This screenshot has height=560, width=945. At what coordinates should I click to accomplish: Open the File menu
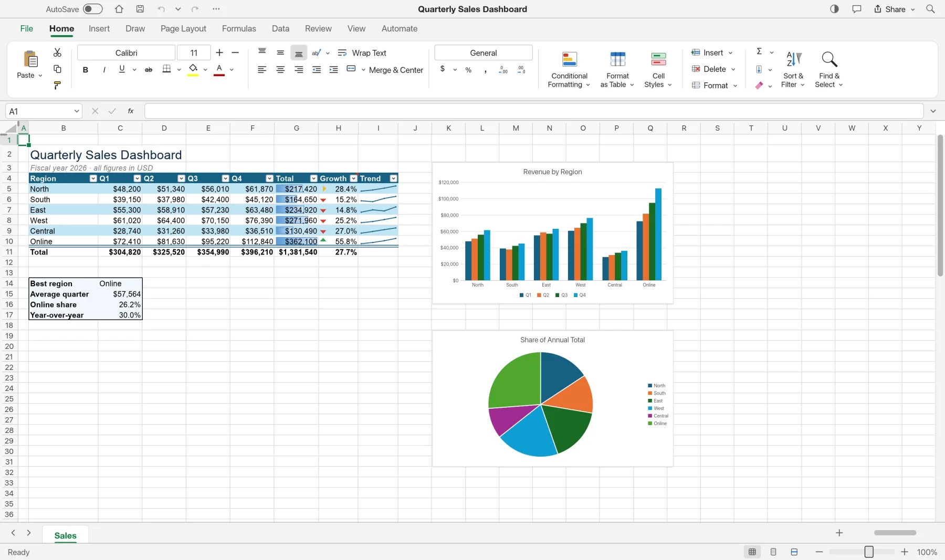coord(26,28)
